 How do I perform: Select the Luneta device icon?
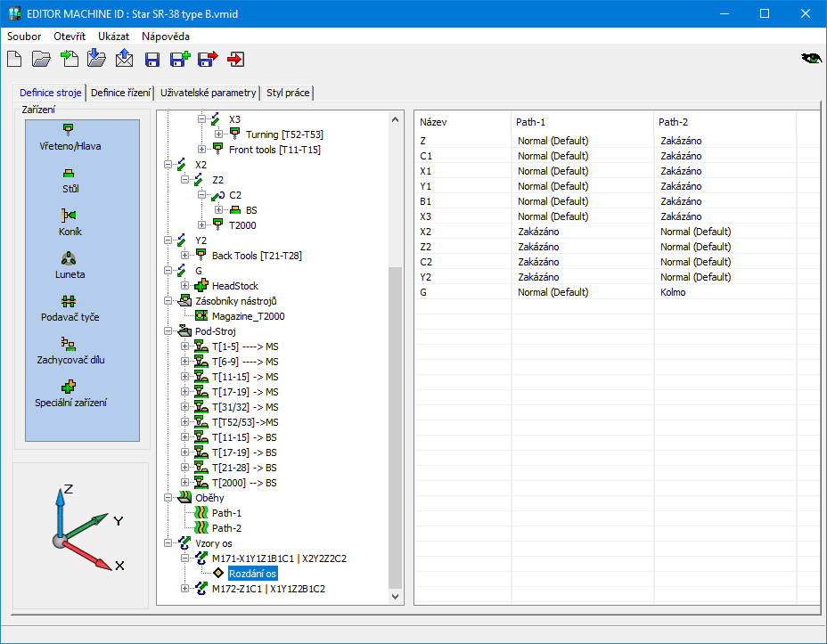click(x=69, y=258)
